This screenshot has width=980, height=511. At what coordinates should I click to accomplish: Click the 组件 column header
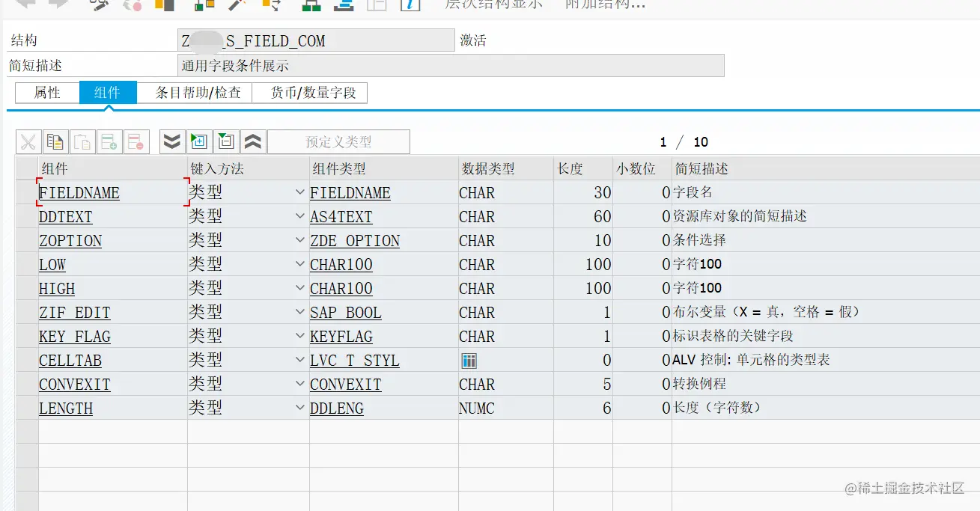113,169
